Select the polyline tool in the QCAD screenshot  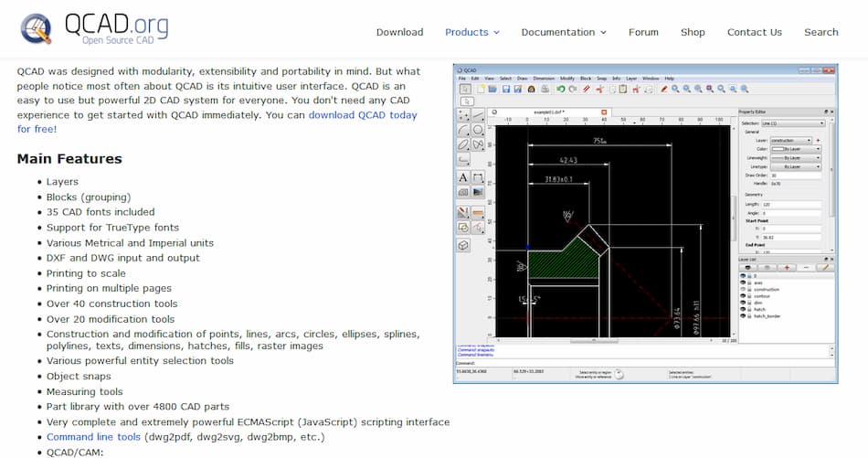[x=463, y=159]
